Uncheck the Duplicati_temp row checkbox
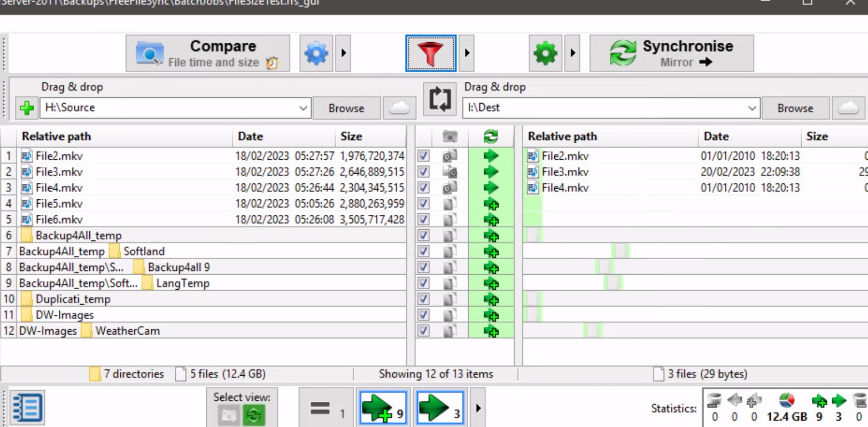This screenshot has width=868, height=427. coord(423,299)
